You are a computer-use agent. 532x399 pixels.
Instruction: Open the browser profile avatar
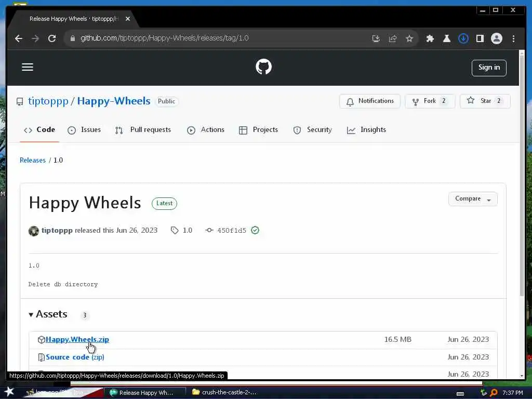point(496,38)
